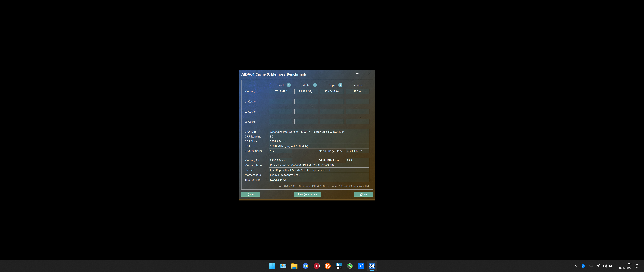Click the Memory Read value 107.18 GB/s
The height and width of the screenshot is (272, 644).
(x=280, y=92)
